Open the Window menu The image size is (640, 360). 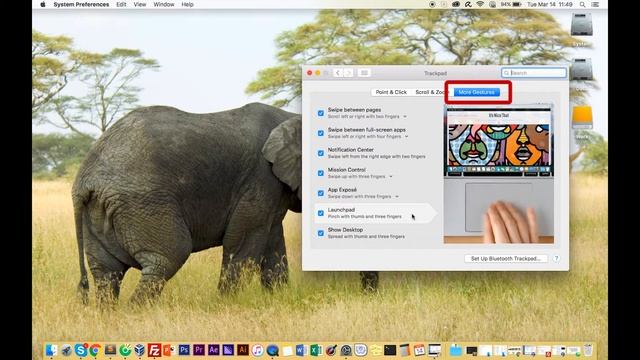click(164, 4)
